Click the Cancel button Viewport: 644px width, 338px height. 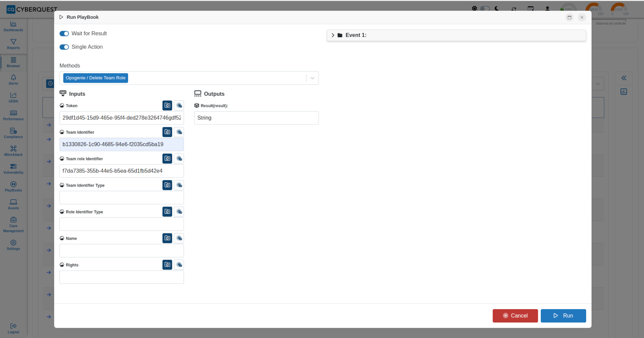(515, 316)
